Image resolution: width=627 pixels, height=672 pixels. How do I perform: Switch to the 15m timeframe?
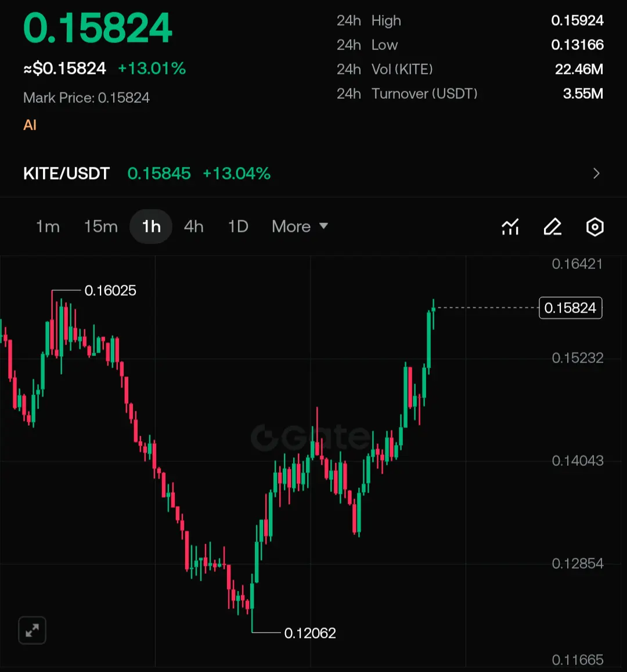pyautogui.click(x=100, y=227)
